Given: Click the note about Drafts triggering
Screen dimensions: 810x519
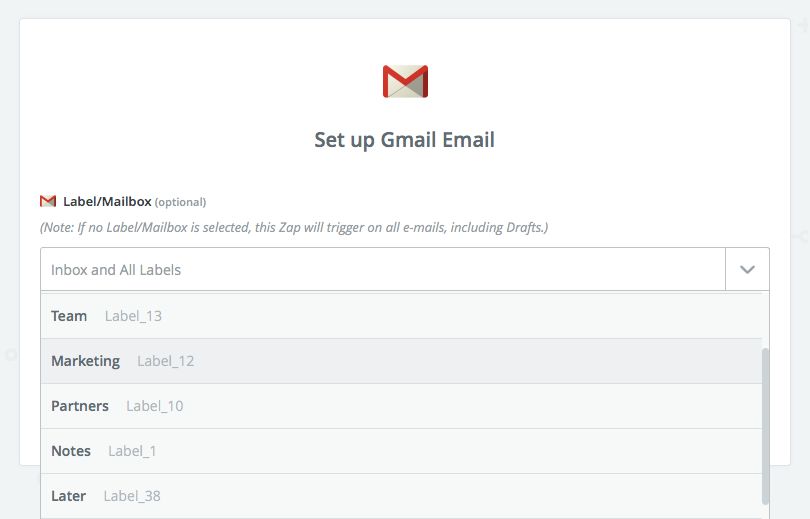Looking at the screenshot, I should pyautogui.click(x=294, y=227).
